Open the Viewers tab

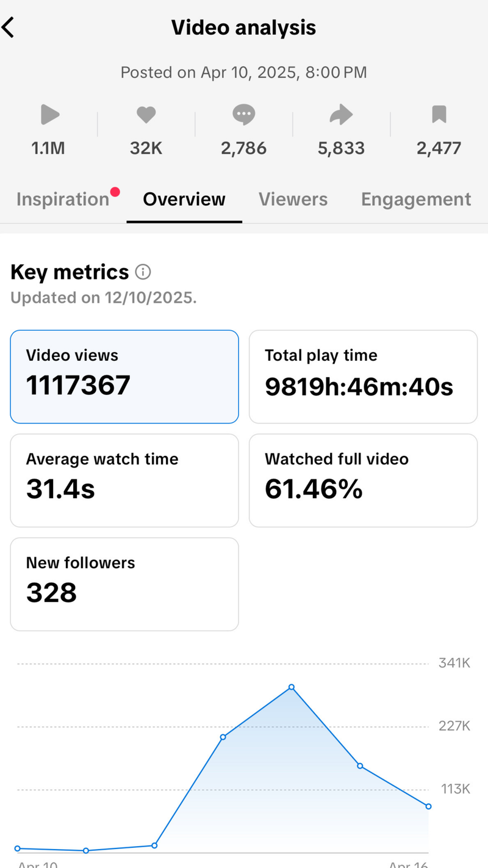pyautogui.click(x=293, y=200)
